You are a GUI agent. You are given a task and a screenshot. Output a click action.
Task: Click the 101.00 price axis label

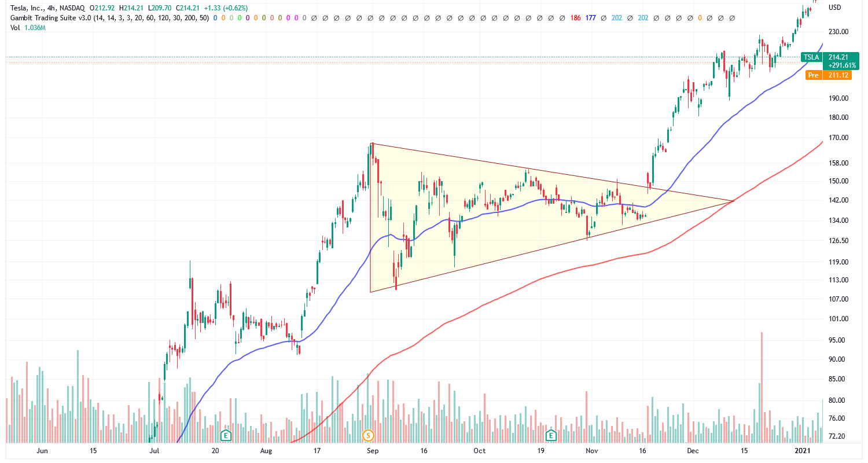838,319
